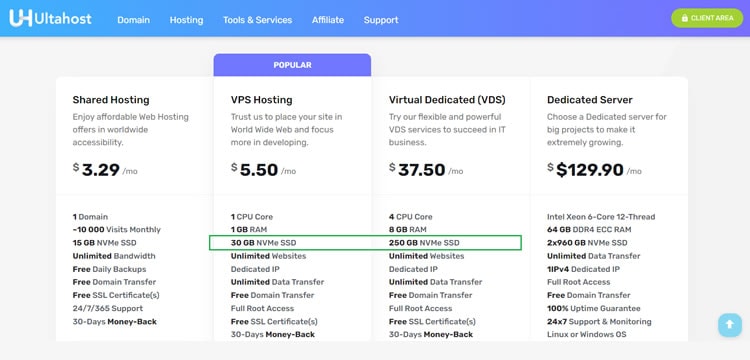Select the Dedicated Server plan title
This screenshot has width=750, height=360.
tap(590, 100)
